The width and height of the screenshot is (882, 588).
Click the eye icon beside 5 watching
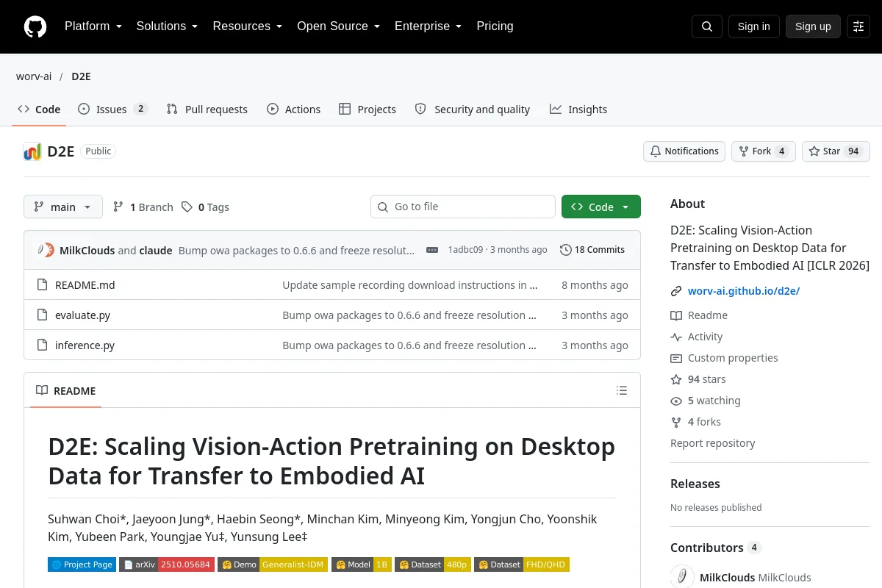click(676, 401)
